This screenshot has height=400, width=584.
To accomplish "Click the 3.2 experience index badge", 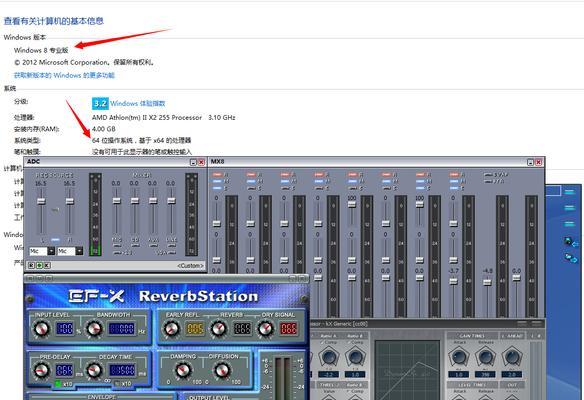I will (x=100, y=103).
